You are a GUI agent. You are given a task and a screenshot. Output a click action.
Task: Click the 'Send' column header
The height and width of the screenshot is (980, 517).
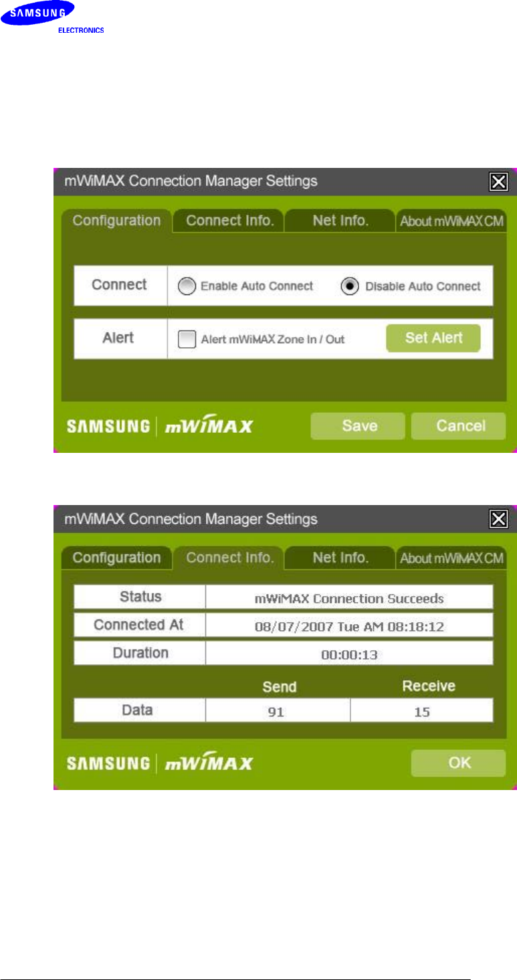pos(279,687)
